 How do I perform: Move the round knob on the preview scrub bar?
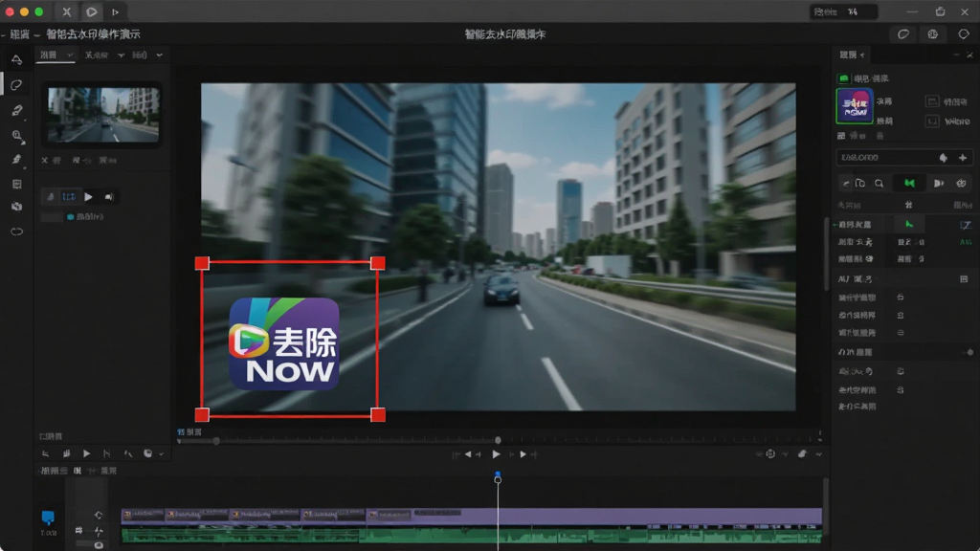pos(498,440)
